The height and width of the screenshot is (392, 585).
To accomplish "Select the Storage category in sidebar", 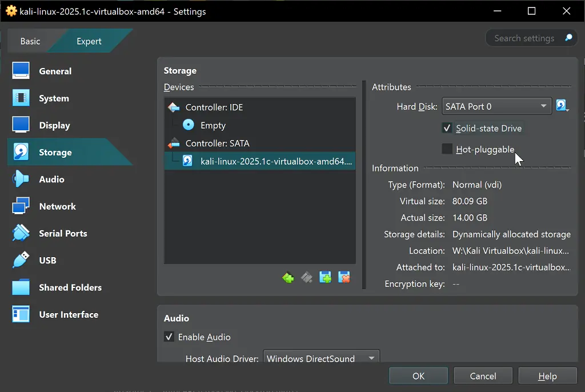I will [x=70, y=152].
